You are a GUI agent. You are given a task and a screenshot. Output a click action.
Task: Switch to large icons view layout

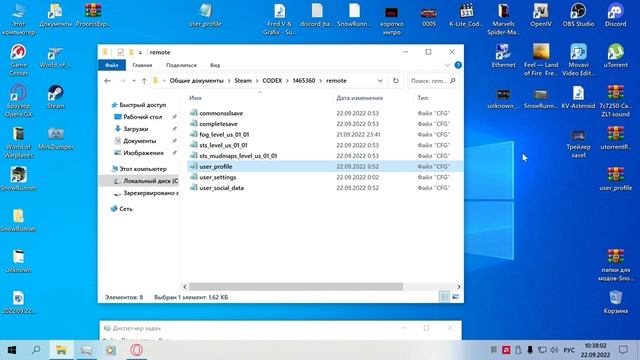point(456,297)
